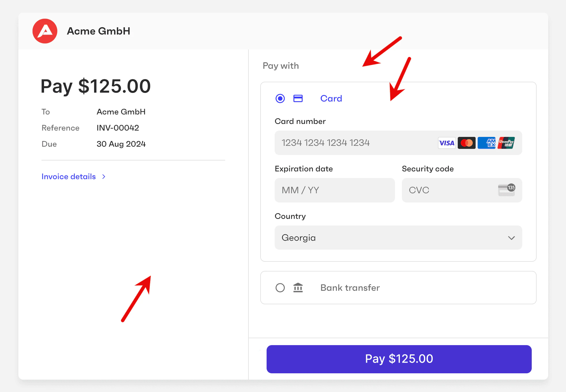Image resolution: width=566 pixels, height=392 pixels.
Task: Click the bank building icon for Bank transfer
Action: 298,288
